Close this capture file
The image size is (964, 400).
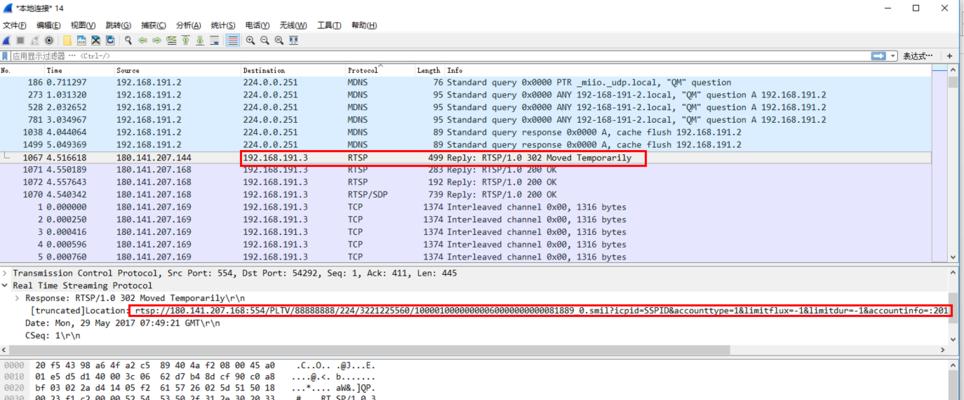96,41
